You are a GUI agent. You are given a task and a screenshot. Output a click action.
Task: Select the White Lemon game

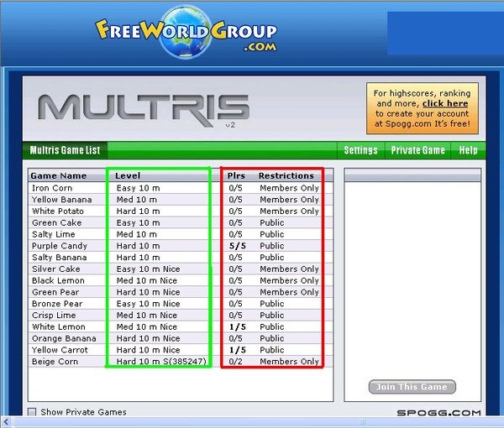[181, 326]
